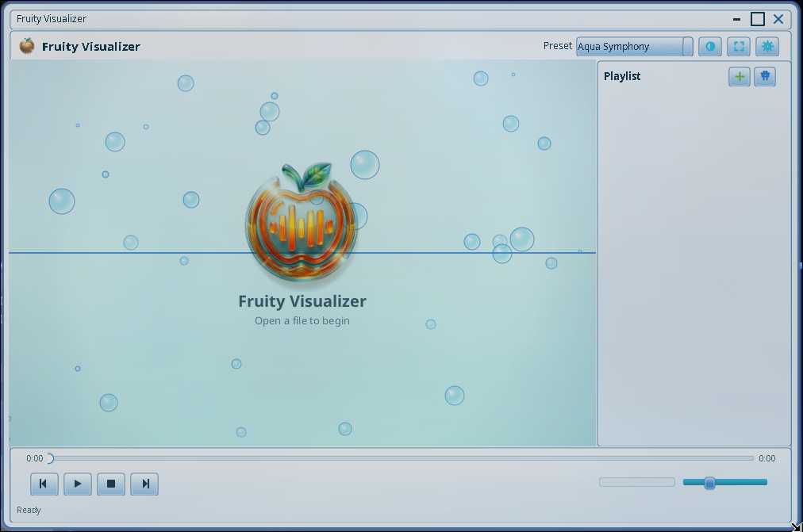Screen dimensions: 803x532
Task: Open the Preset dropdown showing Aqua Symphony
Action: 635,47
